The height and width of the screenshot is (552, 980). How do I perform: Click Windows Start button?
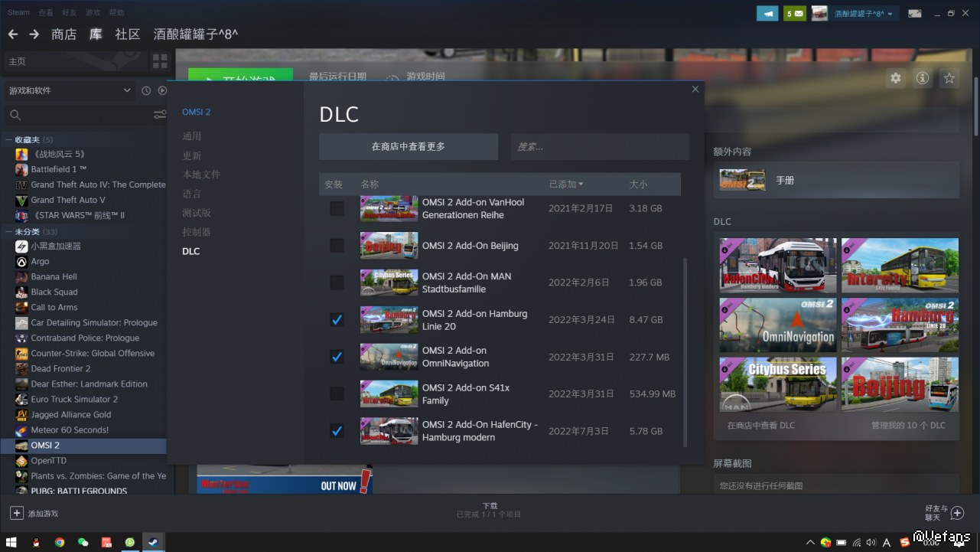tap(11, 542)
